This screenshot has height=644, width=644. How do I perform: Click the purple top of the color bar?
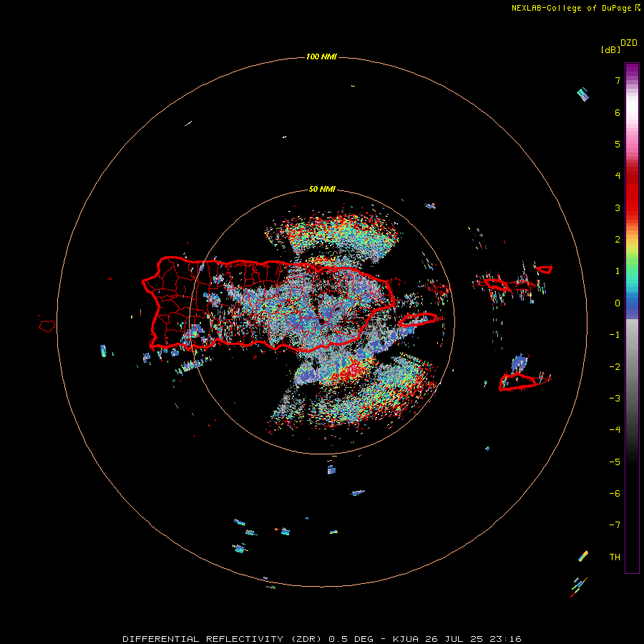632,70
